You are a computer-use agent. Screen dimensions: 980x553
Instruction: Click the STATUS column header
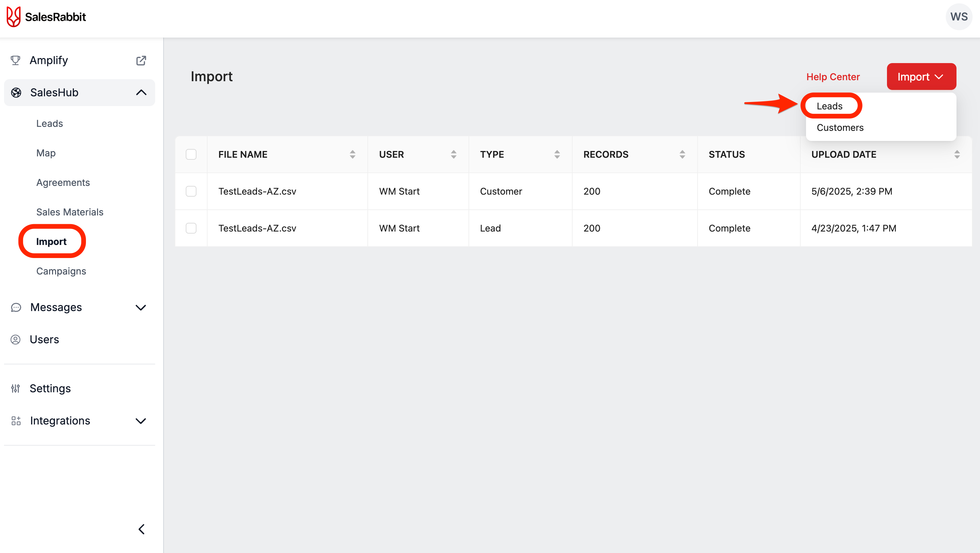[726, 154]
